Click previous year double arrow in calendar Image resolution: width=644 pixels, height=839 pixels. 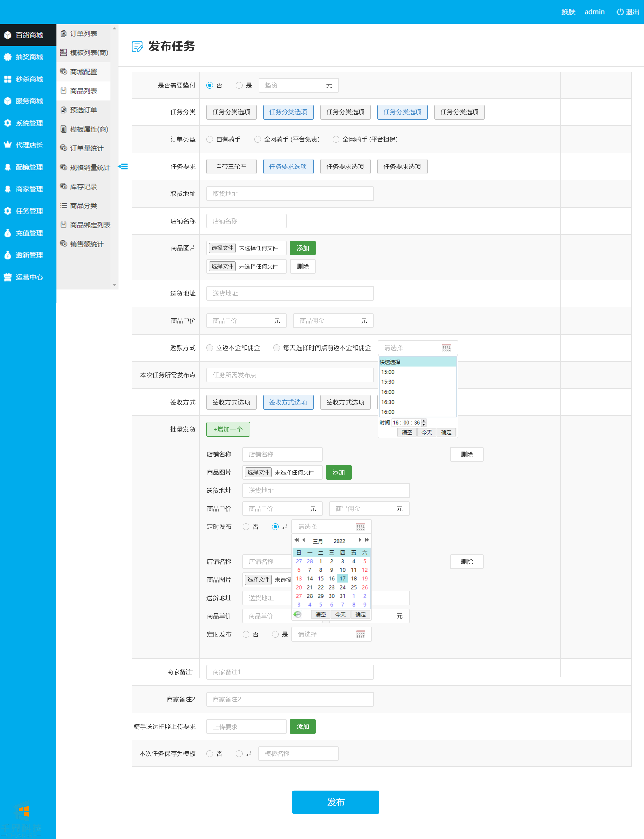coord(296,540)
